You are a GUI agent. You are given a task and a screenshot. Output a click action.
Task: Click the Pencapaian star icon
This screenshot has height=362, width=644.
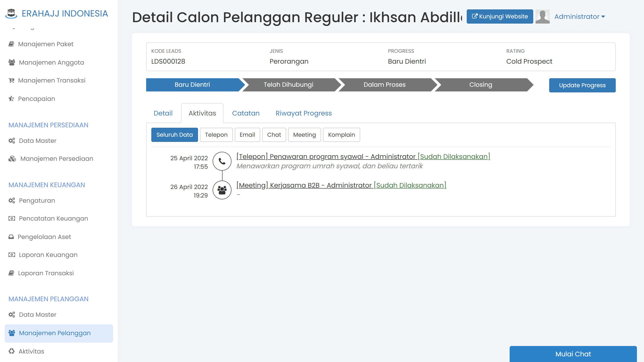pyautogui.click(x=11, y=99)
